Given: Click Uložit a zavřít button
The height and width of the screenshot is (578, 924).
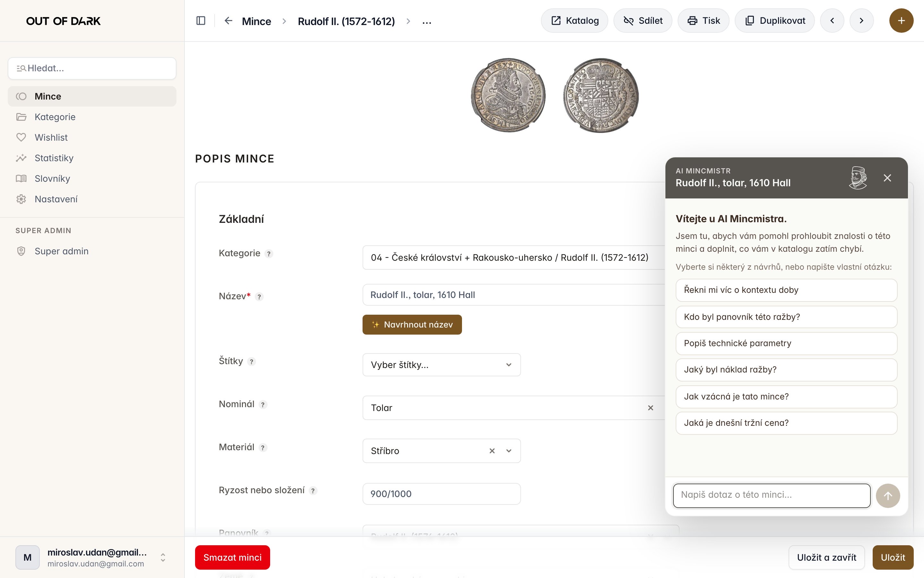Looking at the screenshot, I should point(827,557).
